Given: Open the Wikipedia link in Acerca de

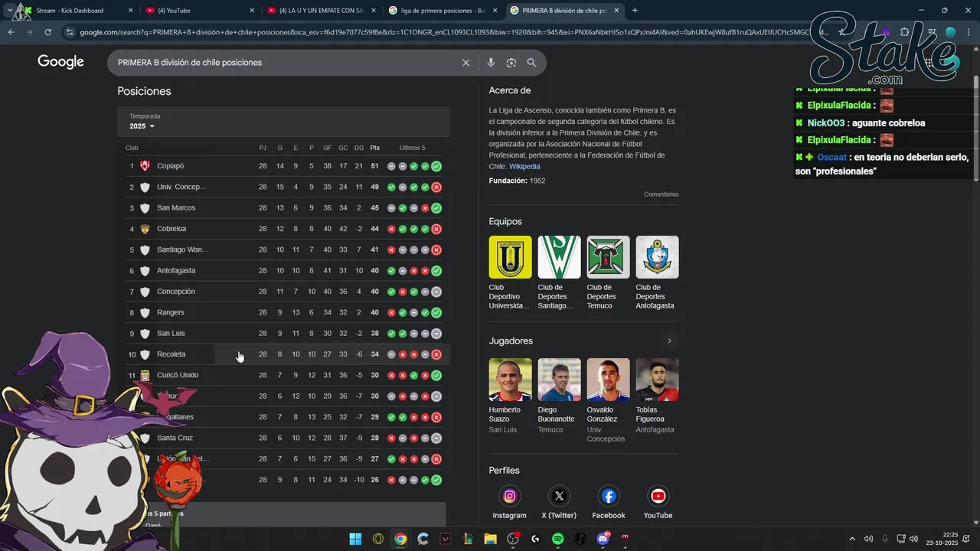Looking at the screenshot, I should (x=524, y=166).
